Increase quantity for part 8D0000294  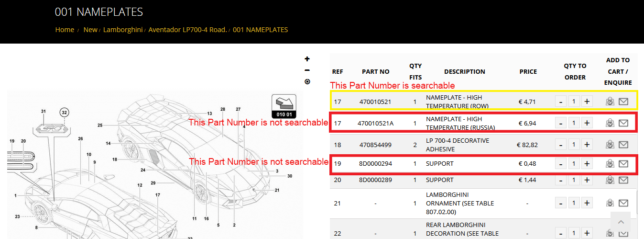tap(587, 164)
